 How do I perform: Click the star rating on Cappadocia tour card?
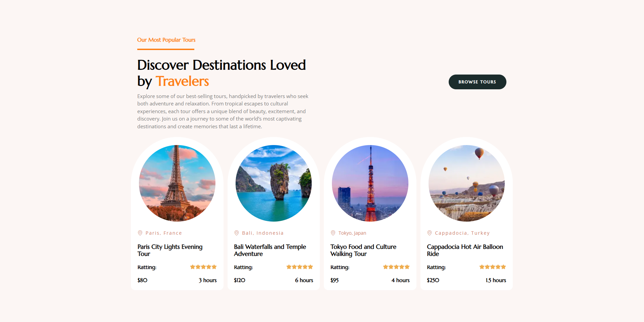click(493, 267)
